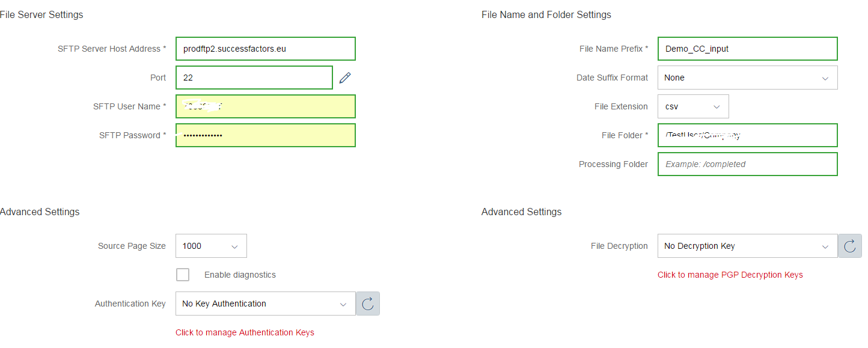
Task: Enable the diagnostics checkbox
Action: (183, 275)
